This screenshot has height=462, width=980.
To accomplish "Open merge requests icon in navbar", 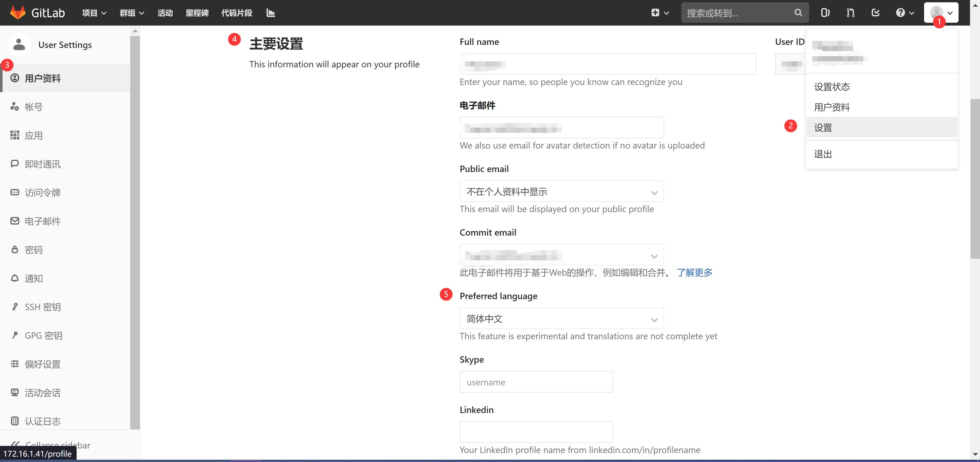I will coord(850,13).
